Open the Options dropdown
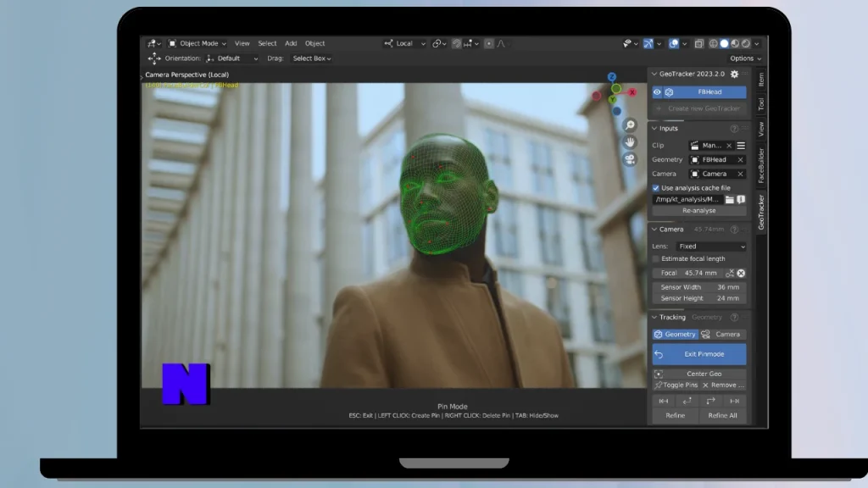 745,58
